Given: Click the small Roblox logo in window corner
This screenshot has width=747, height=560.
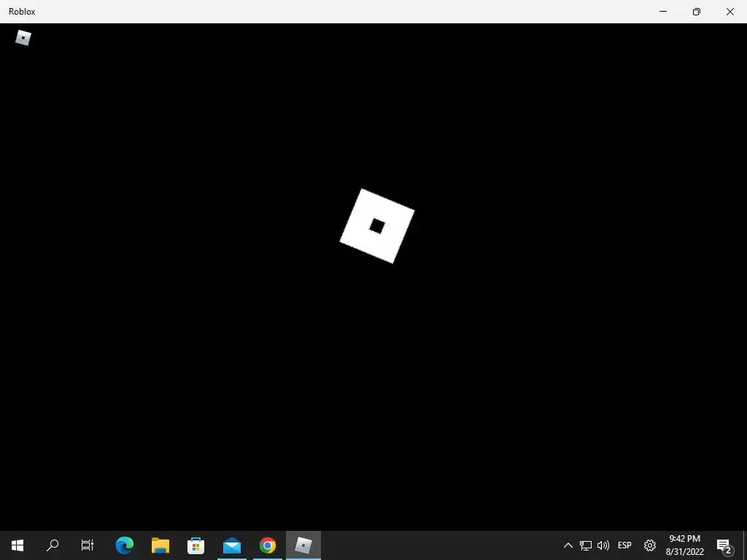Looking at the screenshot, I should coord(23,38).
